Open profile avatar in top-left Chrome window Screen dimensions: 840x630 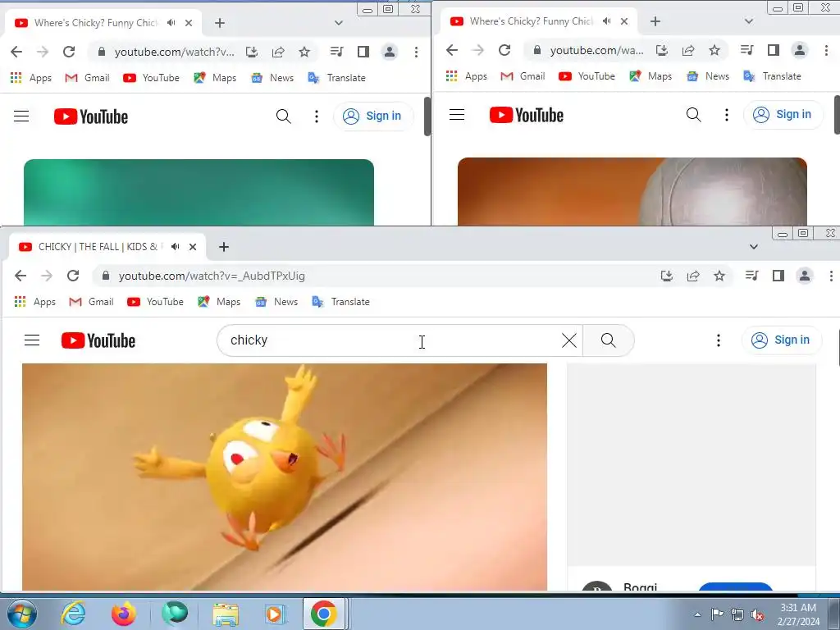(x=390, y=52)
